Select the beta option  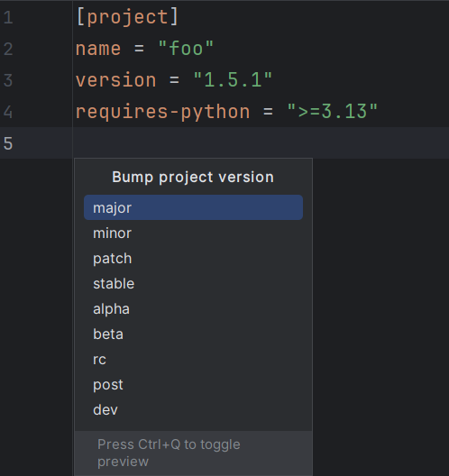[193, 334]
